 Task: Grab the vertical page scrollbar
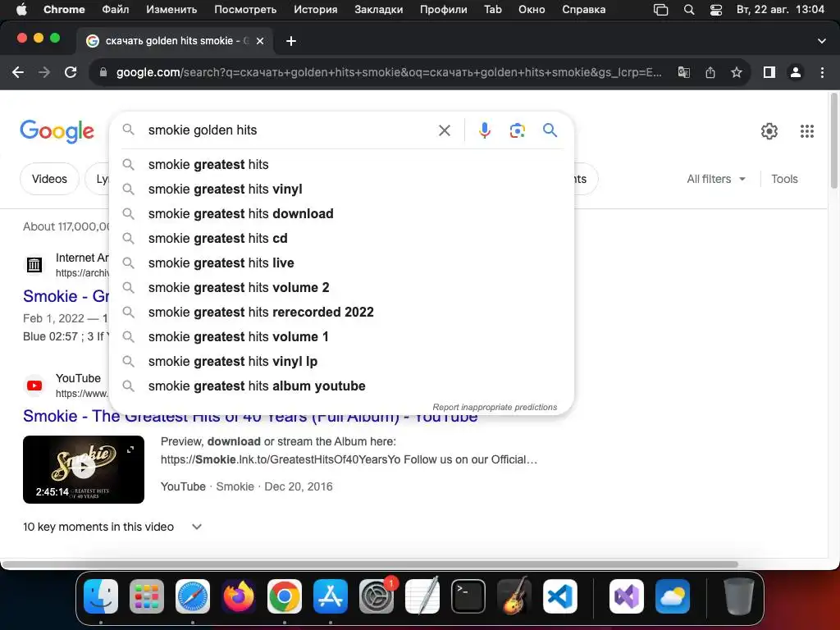pyautogui.click(x=833, y=140)
